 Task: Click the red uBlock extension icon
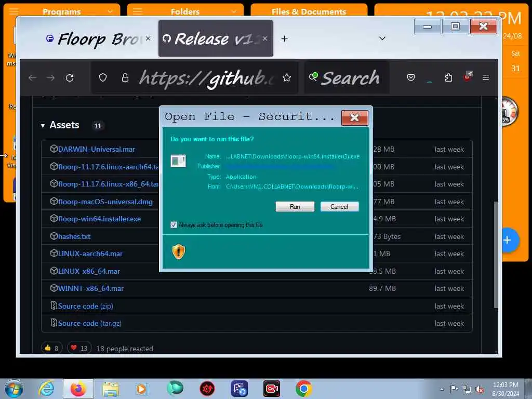[468, 77]
